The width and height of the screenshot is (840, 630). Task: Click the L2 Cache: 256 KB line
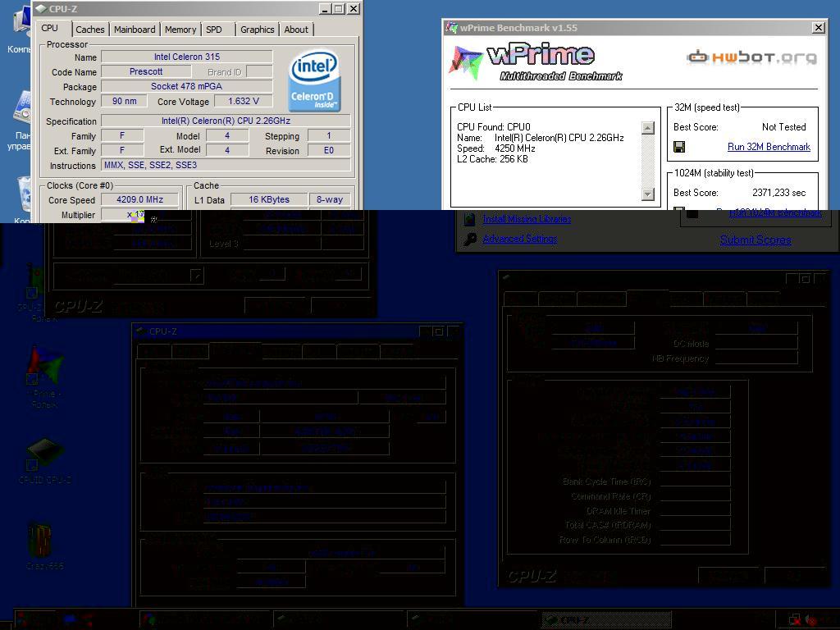tap(492, 159)
